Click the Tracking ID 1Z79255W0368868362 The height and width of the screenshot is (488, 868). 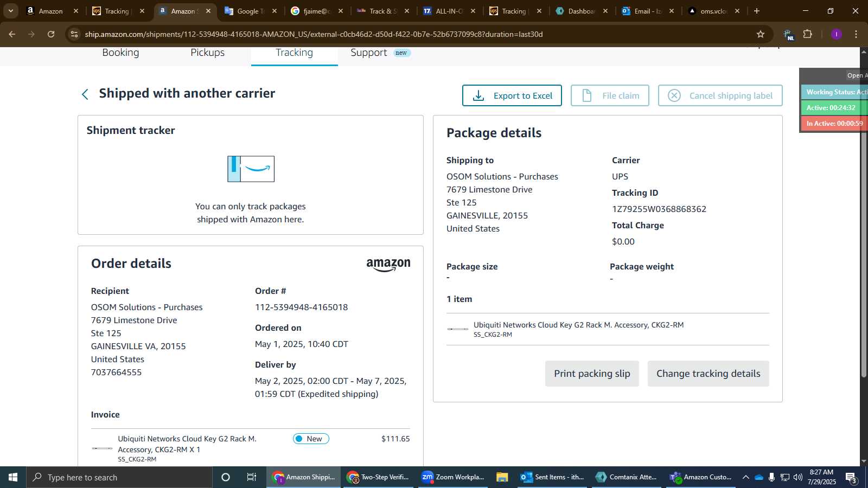(659, 209)
